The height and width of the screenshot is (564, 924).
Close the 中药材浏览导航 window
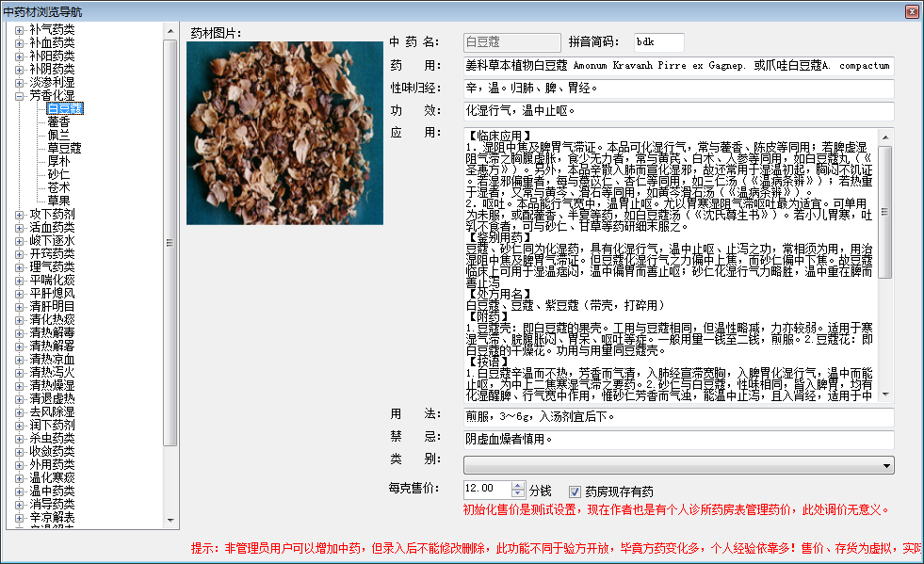pyautogui.click(x=911, y=10)
